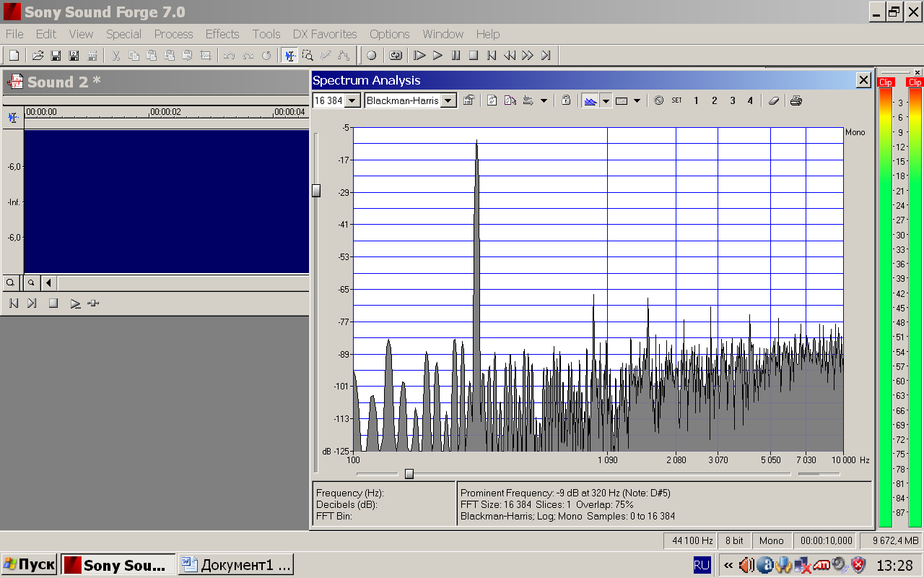Select snapshot 4 button
Viewport: 924px width, 578px height.
point(750,100)
